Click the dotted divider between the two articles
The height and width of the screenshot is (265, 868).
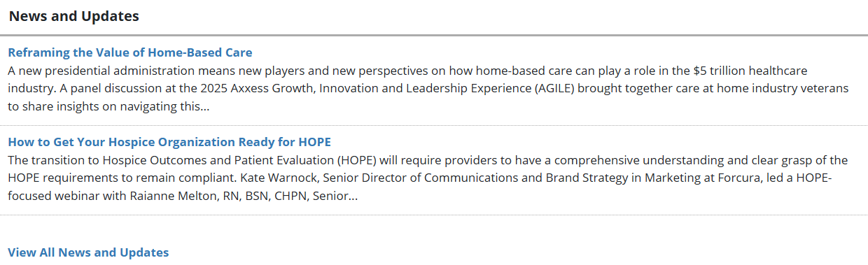coord(434,126)
